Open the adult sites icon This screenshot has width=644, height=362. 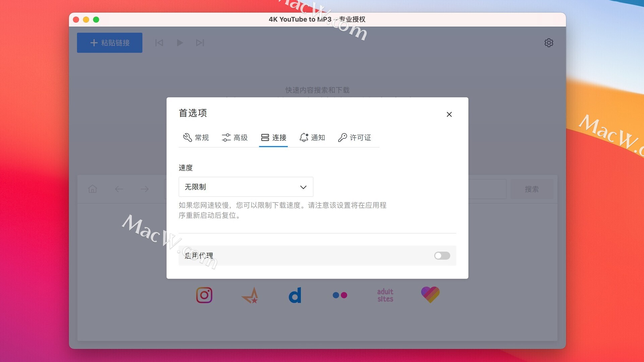click(x=385, y=295)
